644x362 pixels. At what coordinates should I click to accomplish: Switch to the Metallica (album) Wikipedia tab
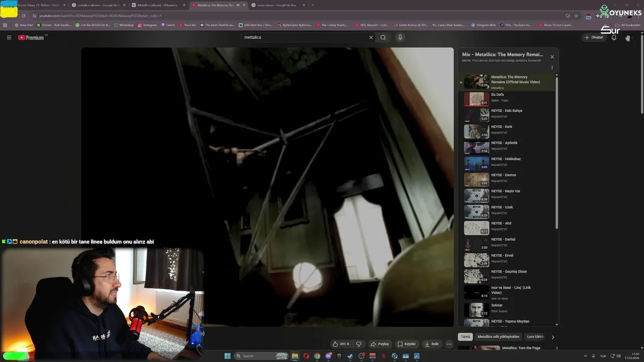coord(158,5)
